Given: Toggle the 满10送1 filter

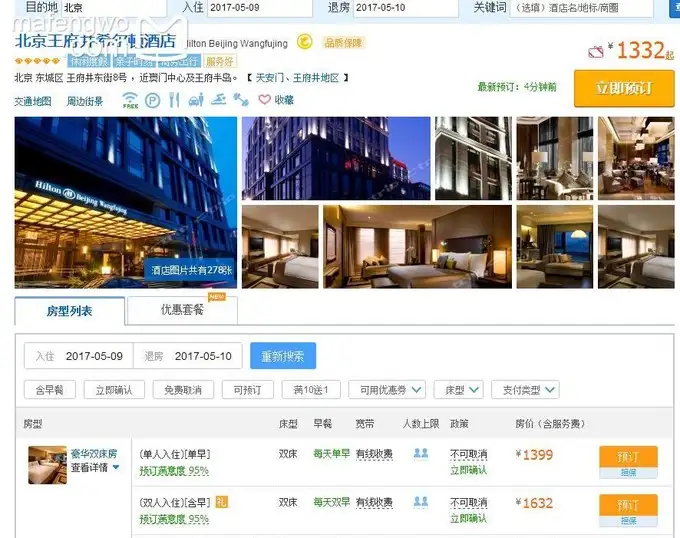Looking at the screenshot, I should (x=311, y=390).
